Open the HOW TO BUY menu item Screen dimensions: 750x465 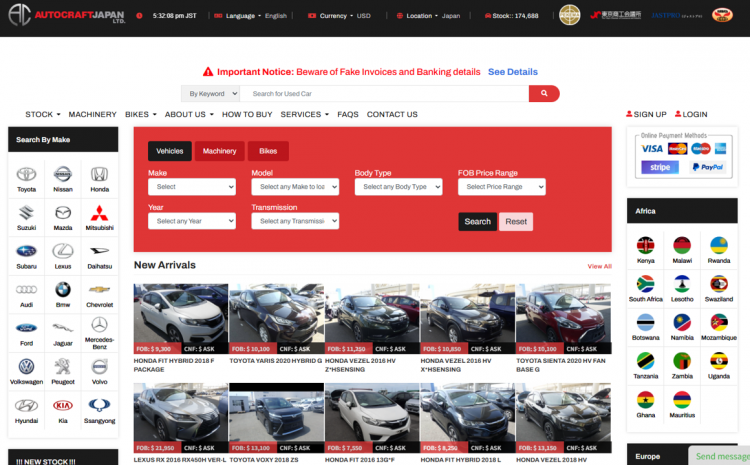[247, 115]
